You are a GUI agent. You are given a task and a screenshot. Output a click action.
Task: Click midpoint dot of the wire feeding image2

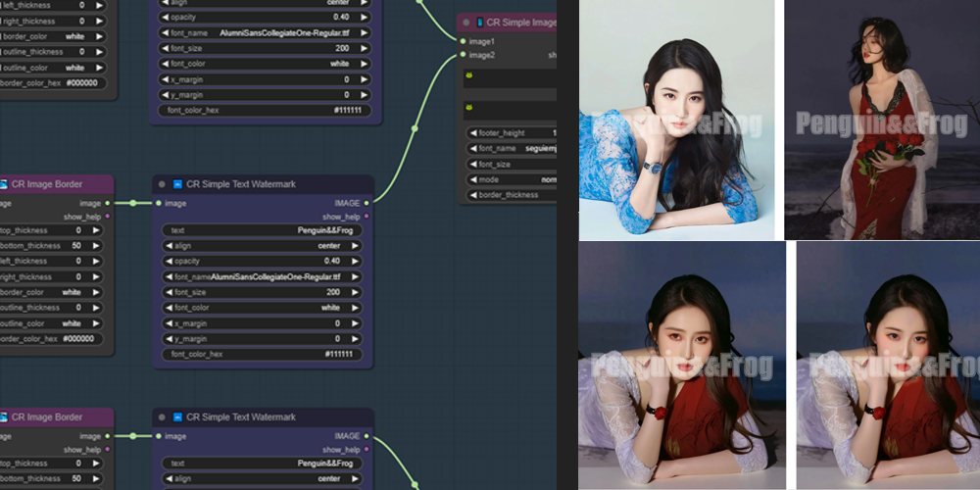point(414,128)
